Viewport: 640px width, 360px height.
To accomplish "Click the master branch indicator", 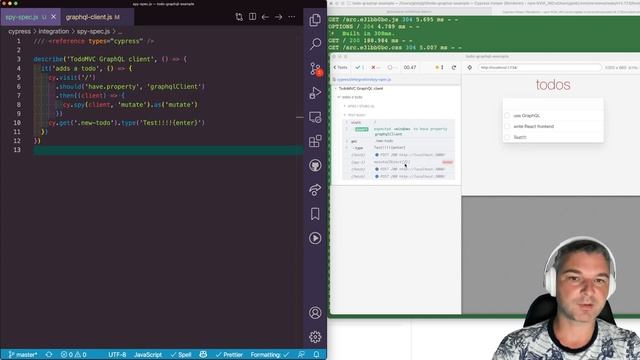I will click(23, 355).
